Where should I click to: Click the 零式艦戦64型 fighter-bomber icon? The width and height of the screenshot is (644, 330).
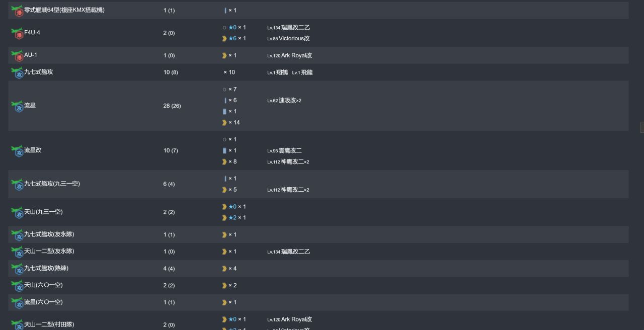17,11
